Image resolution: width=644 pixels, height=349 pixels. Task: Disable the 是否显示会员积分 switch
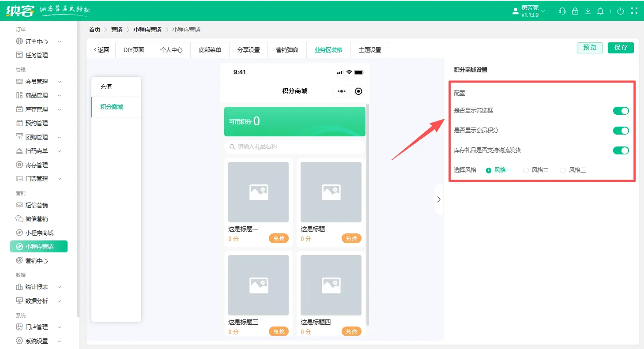[x=621, y=131]
